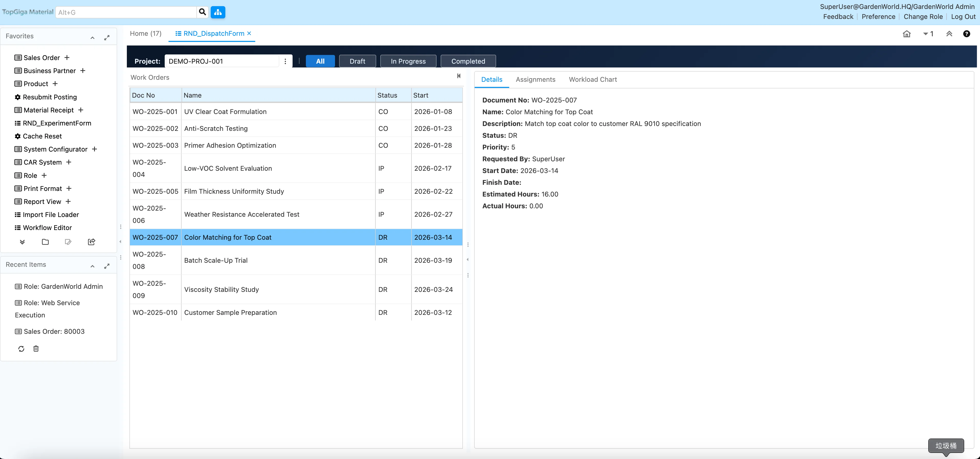Open the menu tree icon button

[x=218, y=12]
